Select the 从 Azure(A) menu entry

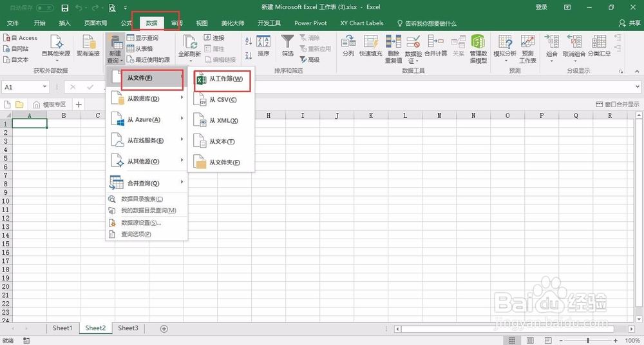[x=147, y=120]
